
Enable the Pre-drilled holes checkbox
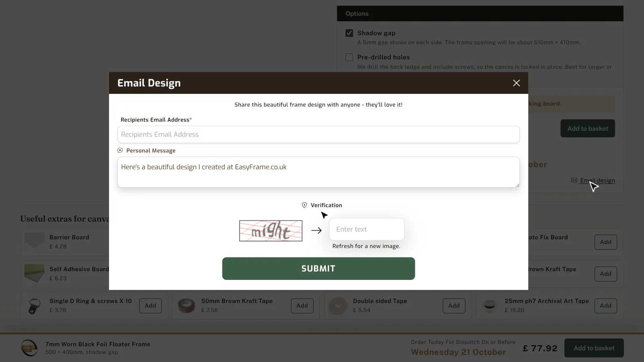[349, 57]
